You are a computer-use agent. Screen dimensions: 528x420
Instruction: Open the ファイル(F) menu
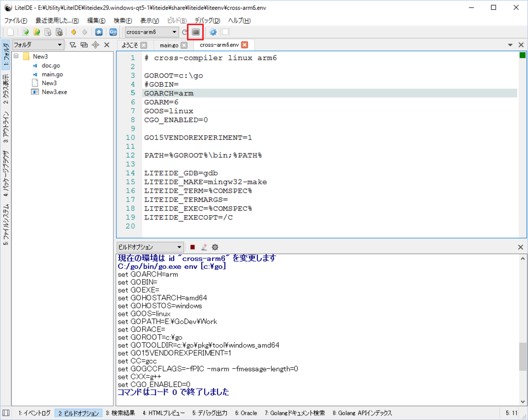(x=15, y=21)
